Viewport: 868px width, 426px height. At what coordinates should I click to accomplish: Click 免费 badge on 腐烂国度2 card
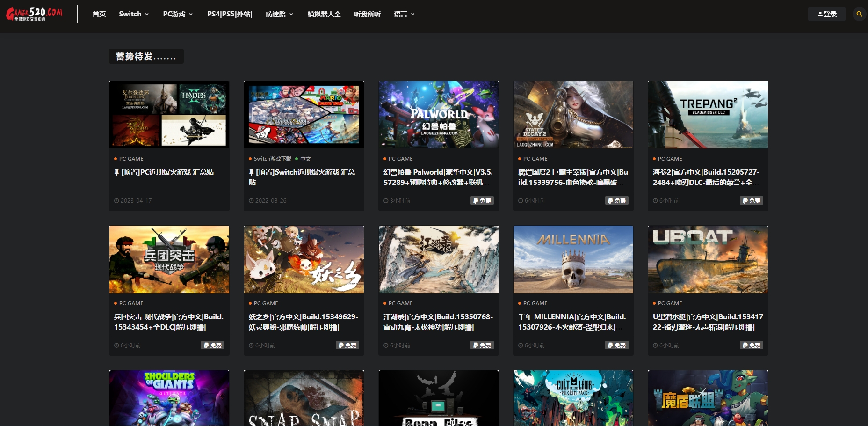point(617,200)
